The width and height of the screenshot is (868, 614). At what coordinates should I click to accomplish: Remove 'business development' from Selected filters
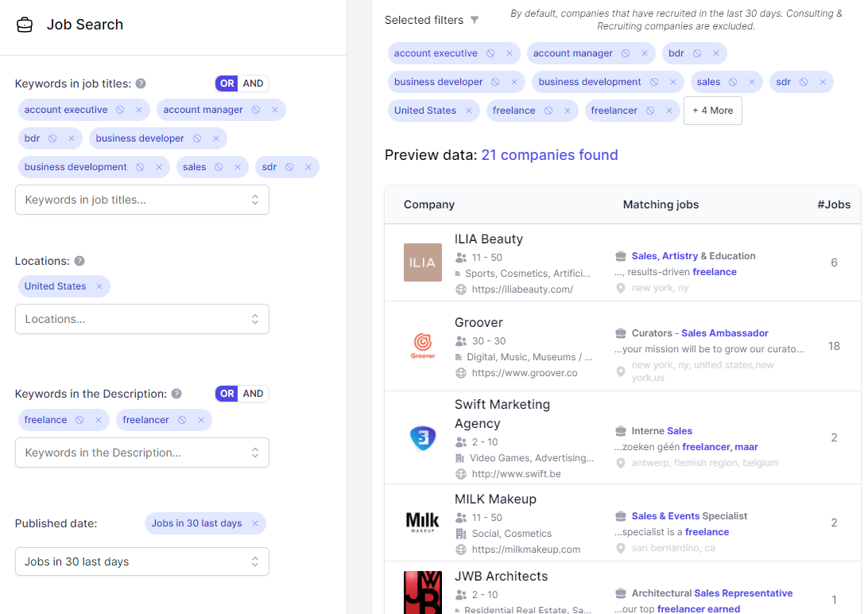pyautogui.click(x=673, y=82)
